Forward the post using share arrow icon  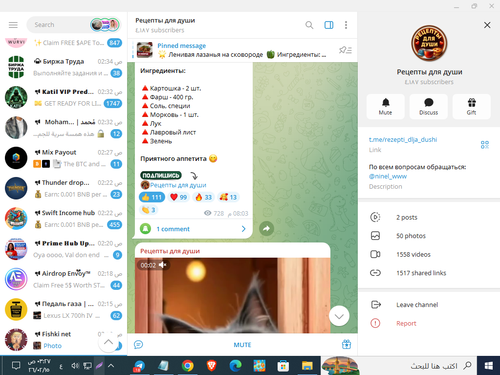pos(266,229)
